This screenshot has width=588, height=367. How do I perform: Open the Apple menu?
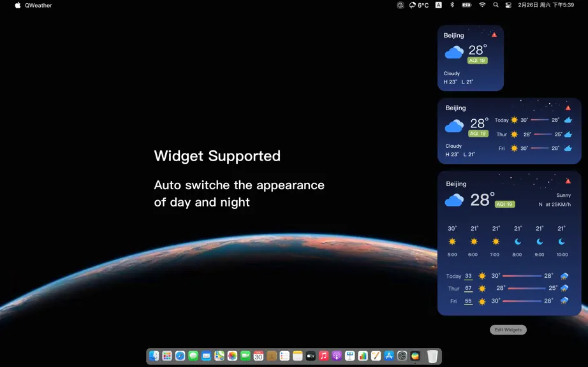click(18, 5)
